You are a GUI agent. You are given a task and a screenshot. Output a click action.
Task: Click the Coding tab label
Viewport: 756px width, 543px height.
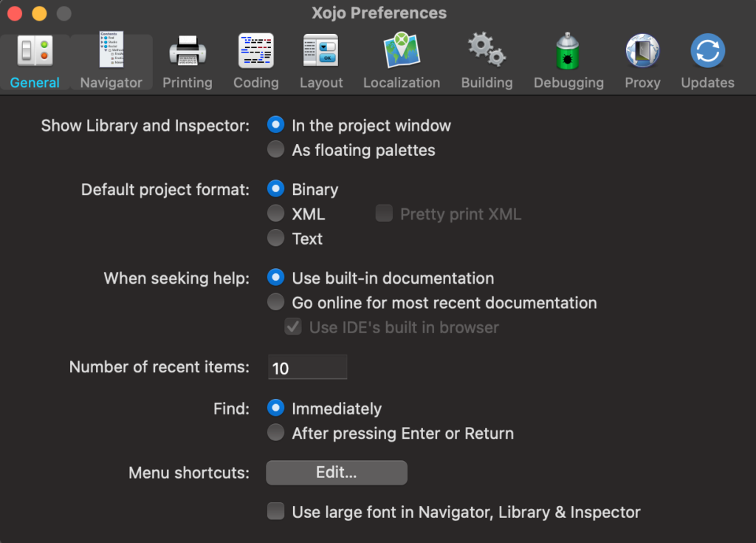[x=256, y=83]
